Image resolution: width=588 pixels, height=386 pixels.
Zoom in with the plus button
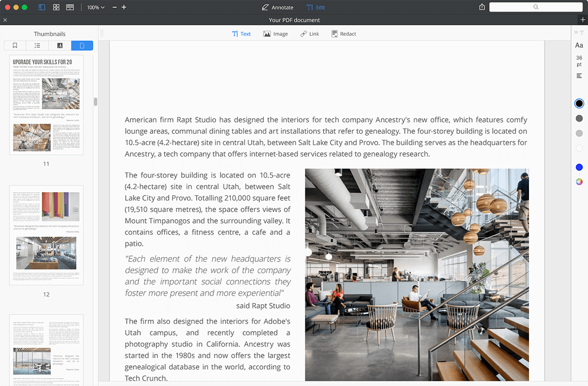coord(124,7)
